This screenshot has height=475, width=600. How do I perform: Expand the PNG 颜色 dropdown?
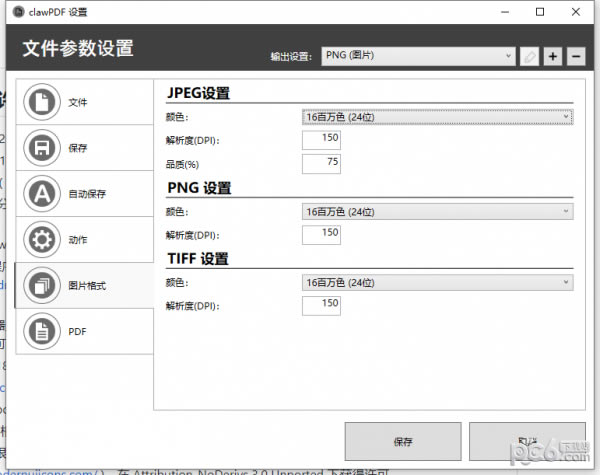[x=437, y=211]
